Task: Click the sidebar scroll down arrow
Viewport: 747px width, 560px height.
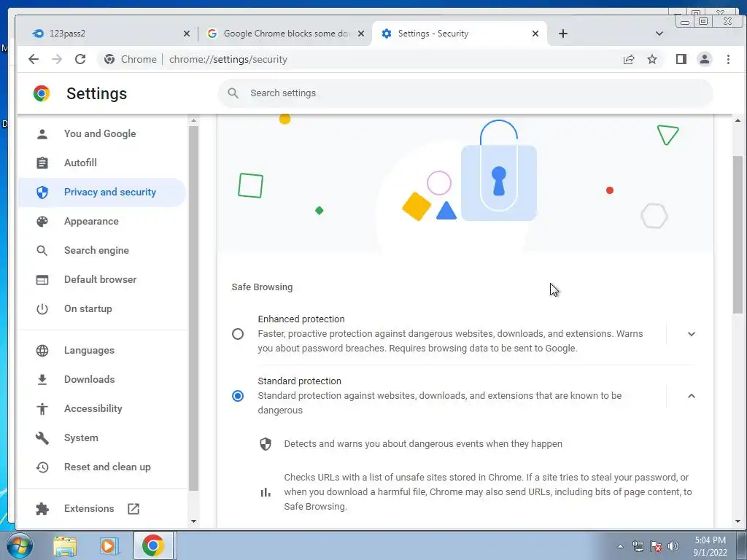Action: tap(193, 521)
